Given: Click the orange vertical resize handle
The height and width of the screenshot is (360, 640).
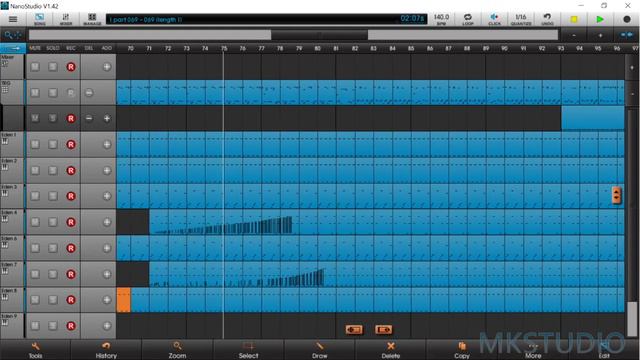Looking at the screenshot, I should tap(616, 196).
